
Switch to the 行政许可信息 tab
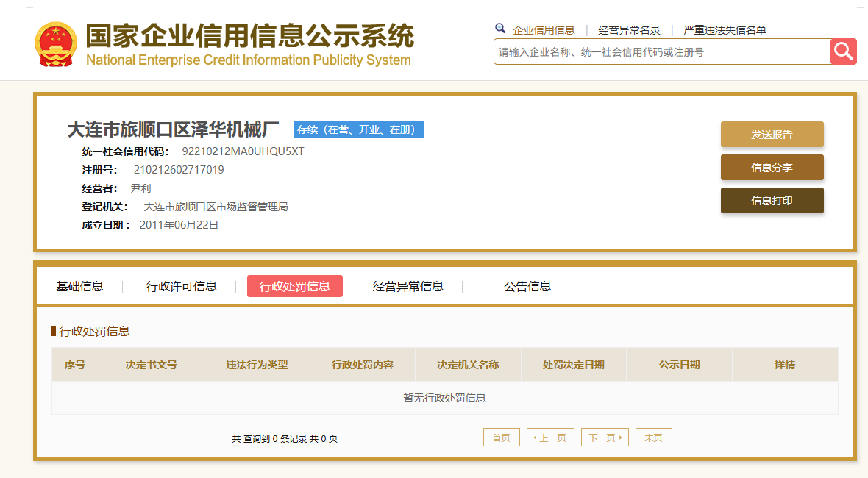point(182,286)
